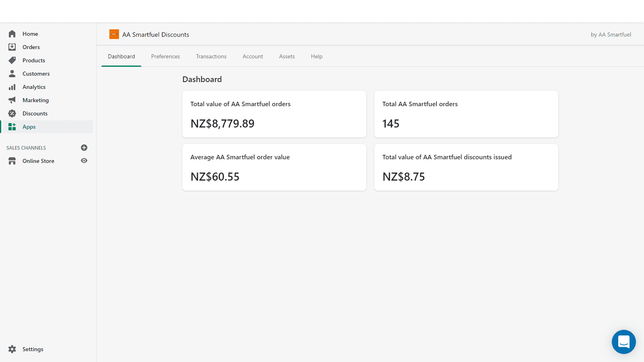Open the AA Smartfuel orange app logo
The width and height of the screenshot is (644, 362).
[x=114, y=34]
